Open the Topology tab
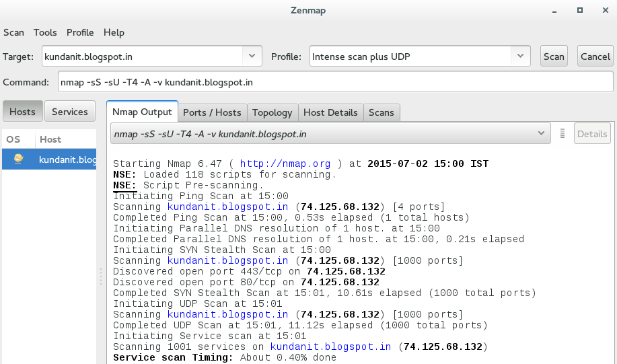The image size is (617, 364). (273, 112)
